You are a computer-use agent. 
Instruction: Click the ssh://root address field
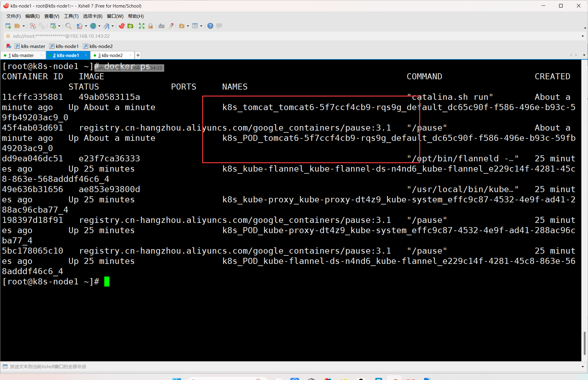point(61,36)
